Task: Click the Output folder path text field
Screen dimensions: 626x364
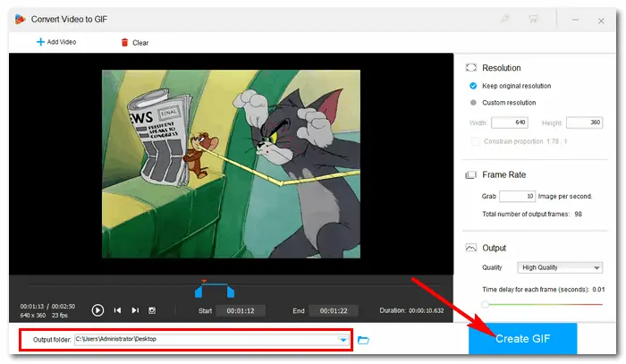Action: tap(212, 339)
